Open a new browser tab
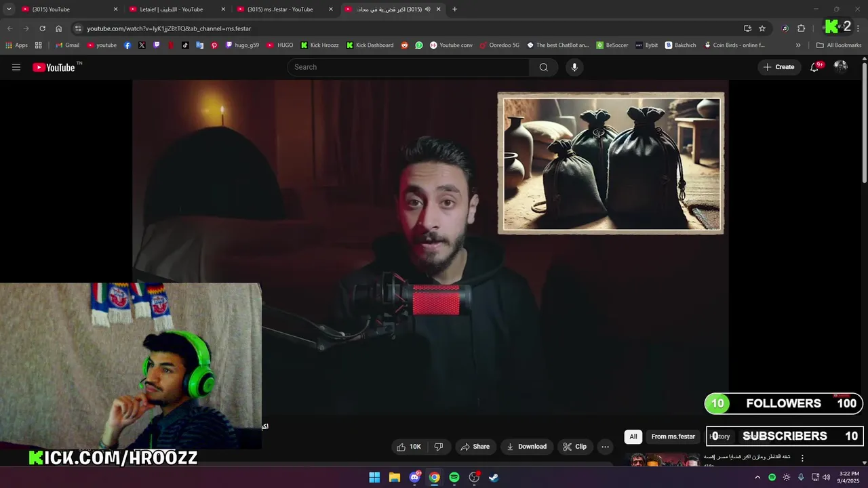 click(x=454, y=9)
